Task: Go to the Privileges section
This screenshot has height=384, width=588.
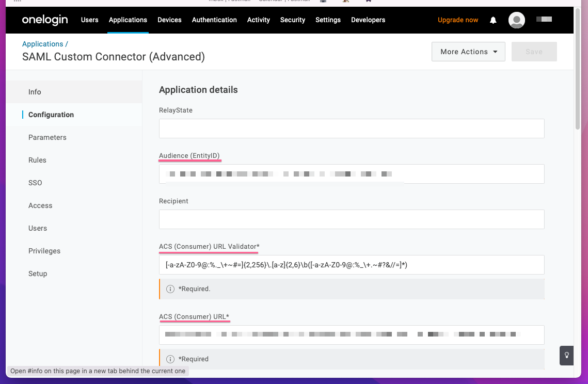Action: tap(44, 251)
